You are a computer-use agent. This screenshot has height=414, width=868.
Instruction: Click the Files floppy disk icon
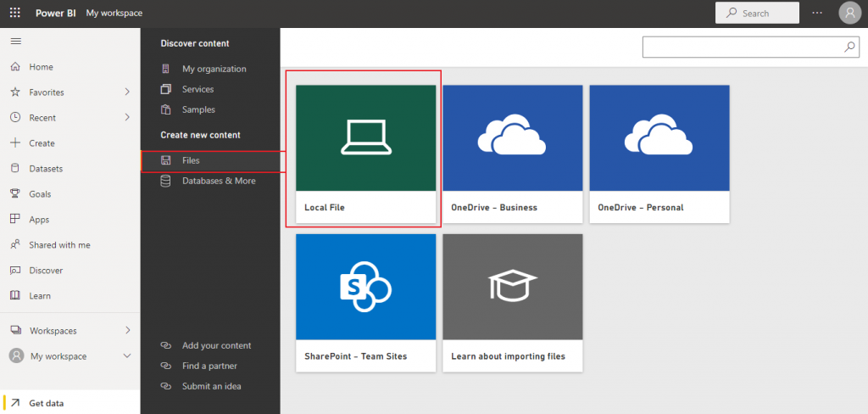(x=165, y=160)
